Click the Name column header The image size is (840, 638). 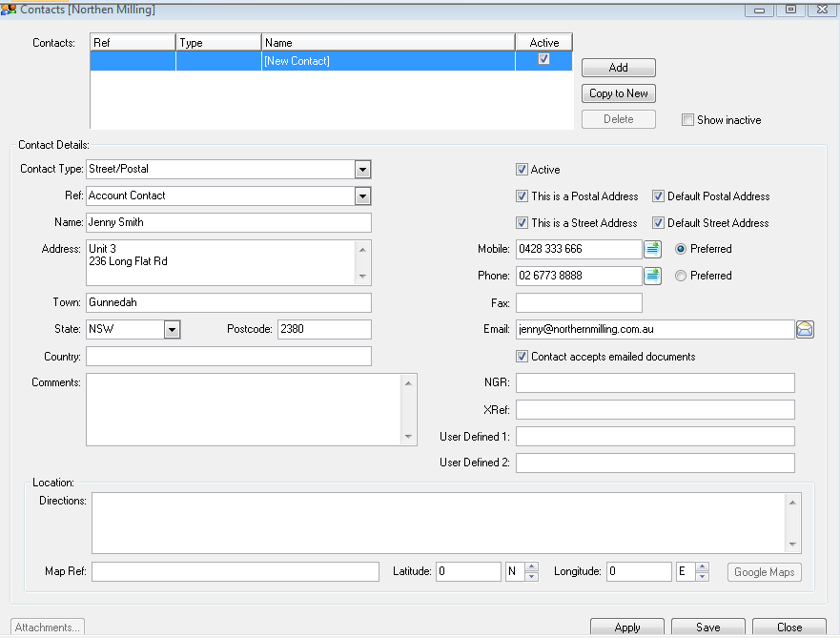click(387, 43)
